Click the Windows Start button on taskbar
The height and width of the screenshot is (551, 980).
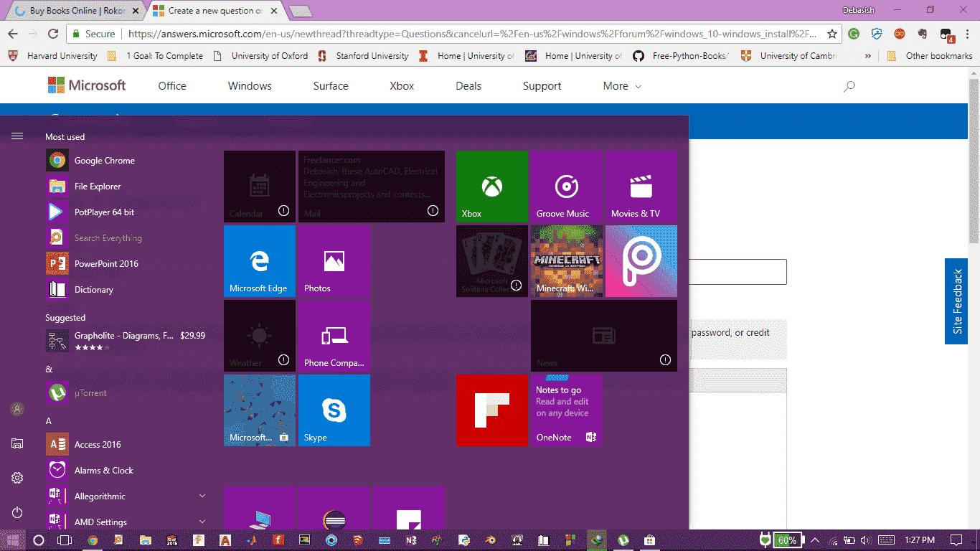pyautogui.click(x=13, y=540)
